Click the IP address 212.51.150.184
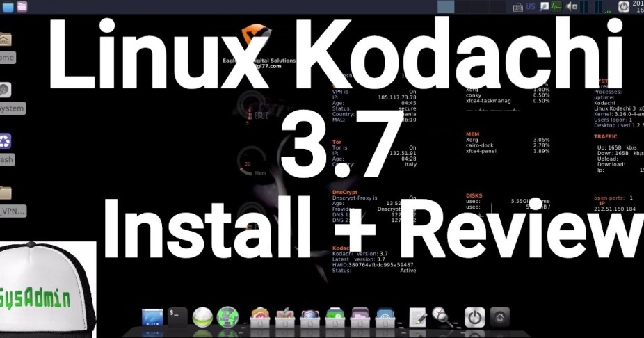Viewport: 644px width, 338px height. pos(614,209)
